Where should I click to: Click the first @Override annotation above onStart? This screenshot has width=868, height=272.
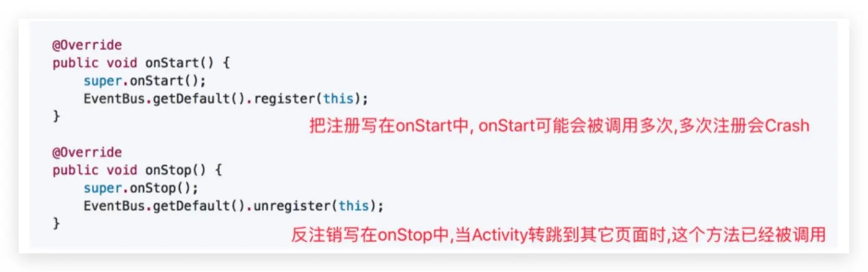[x=87, y=45]
